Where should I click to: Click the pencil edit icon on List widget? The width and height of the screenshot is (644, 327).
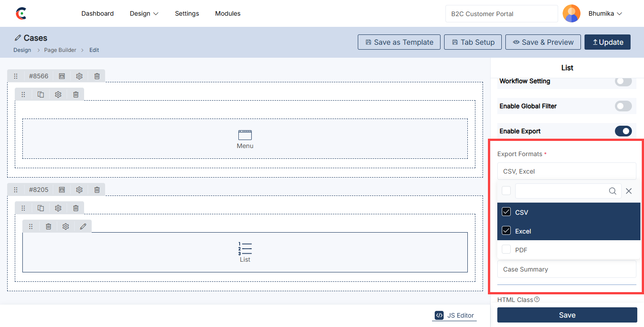pos(83,226)
